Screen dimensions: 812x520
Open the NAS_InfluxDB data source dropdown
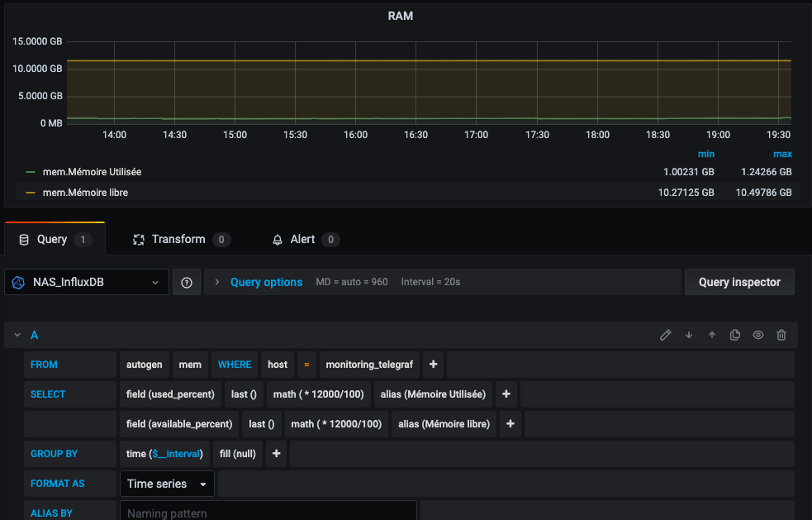[x=87, y=282]
